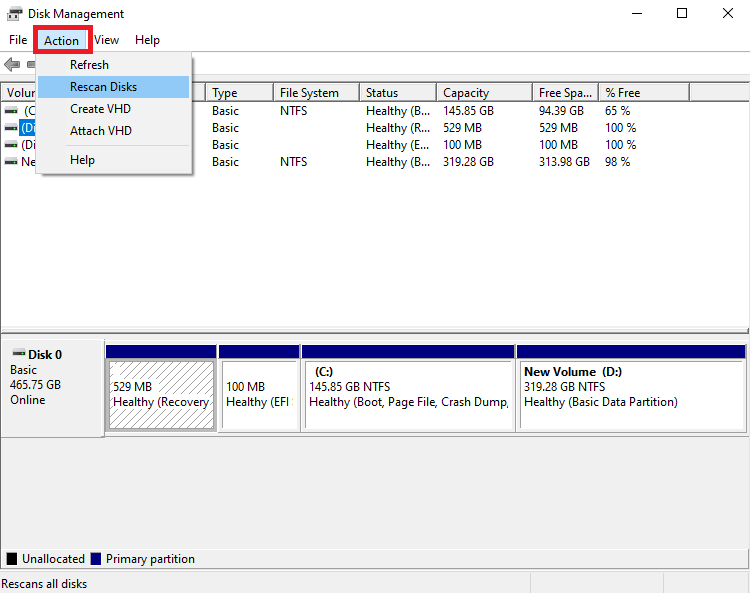Click the 145.85 GB capacity cell
Viewport: 750px width, 593px height.
pyautogui.click(x=468, y=111)
